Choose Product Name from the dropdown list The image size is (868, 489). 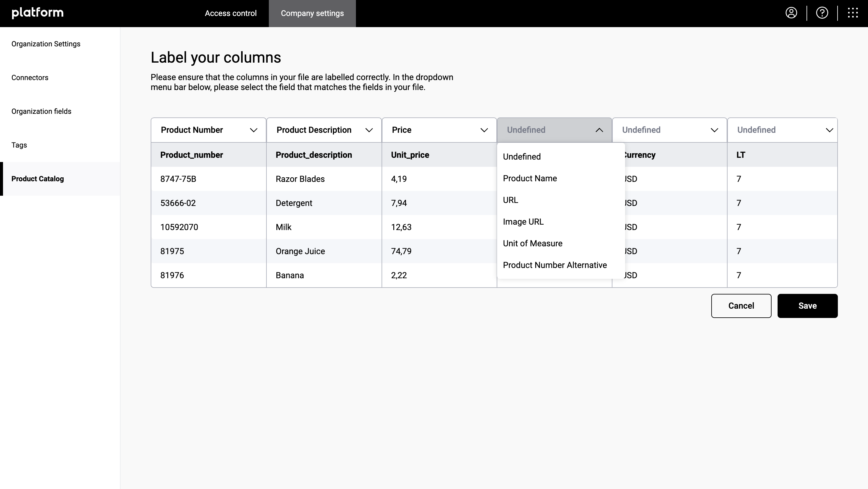[561, 178]
